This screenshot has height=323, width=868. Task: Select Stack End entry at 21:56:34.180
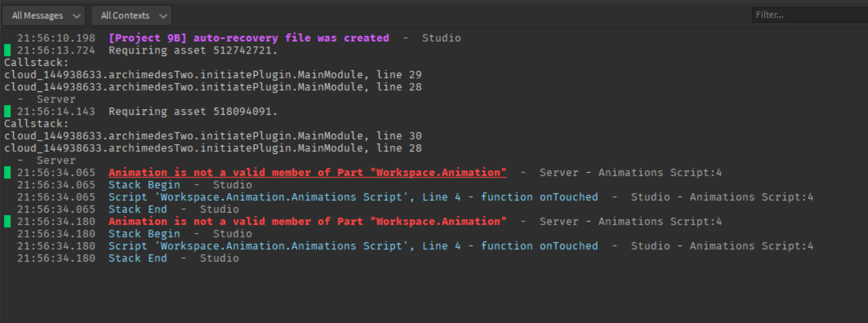click(138, 258)
